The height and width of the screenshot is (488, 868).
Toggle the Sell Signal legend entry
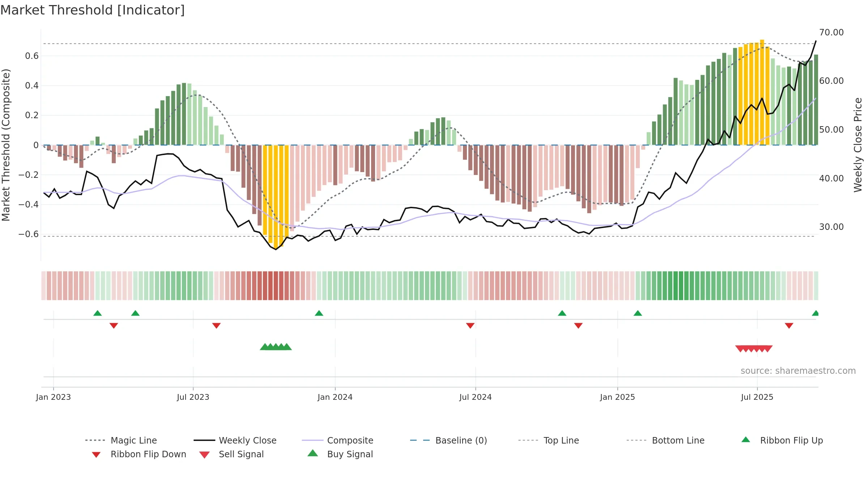click(231, 454)
